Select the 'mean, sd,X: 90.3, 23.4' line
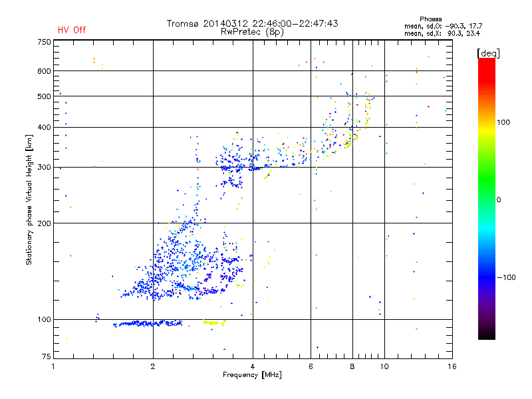This screenshot has width=532, height=399. coord(442,33)
